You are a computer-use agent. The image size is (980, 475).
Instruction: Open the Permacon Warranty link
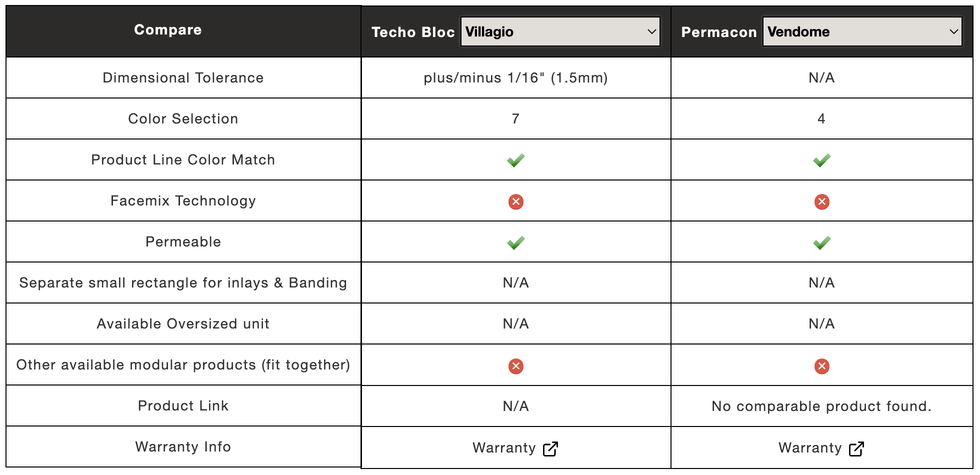click(x=821, y=448)
